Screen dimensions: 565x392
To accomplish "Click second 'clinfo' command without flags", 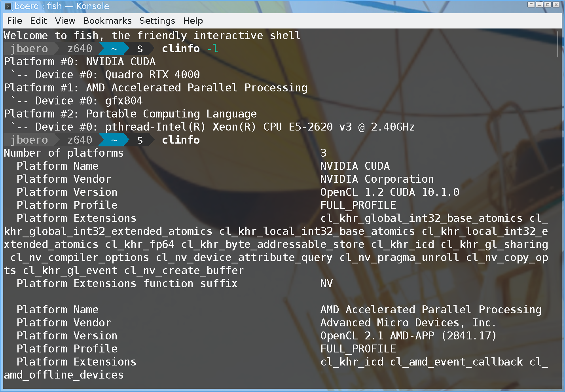I will [x=181, y=140].
